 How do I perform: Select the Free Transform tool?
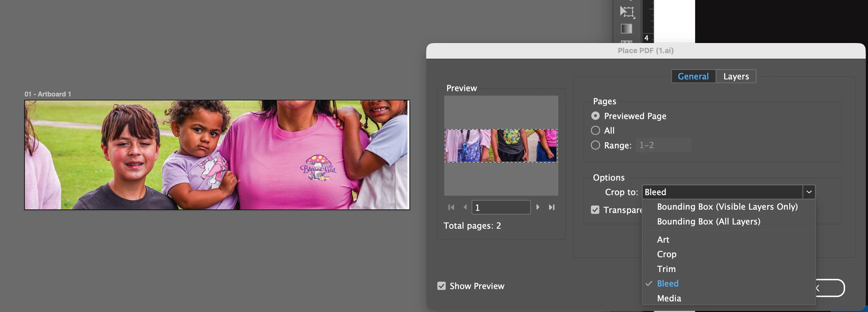[627, 12]
